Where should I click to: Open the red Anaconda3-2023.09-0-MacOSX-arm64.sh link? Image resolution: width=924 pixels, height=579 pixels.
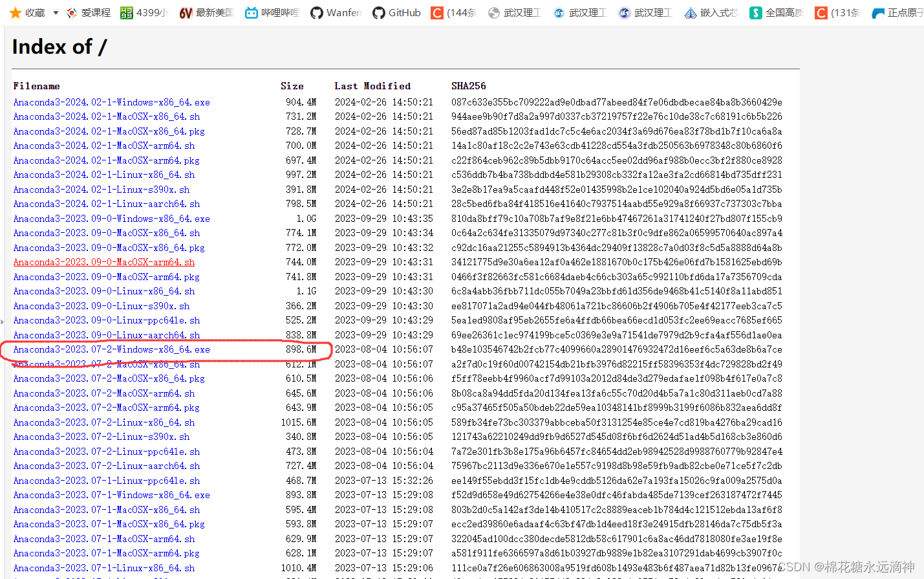point(103,262)
